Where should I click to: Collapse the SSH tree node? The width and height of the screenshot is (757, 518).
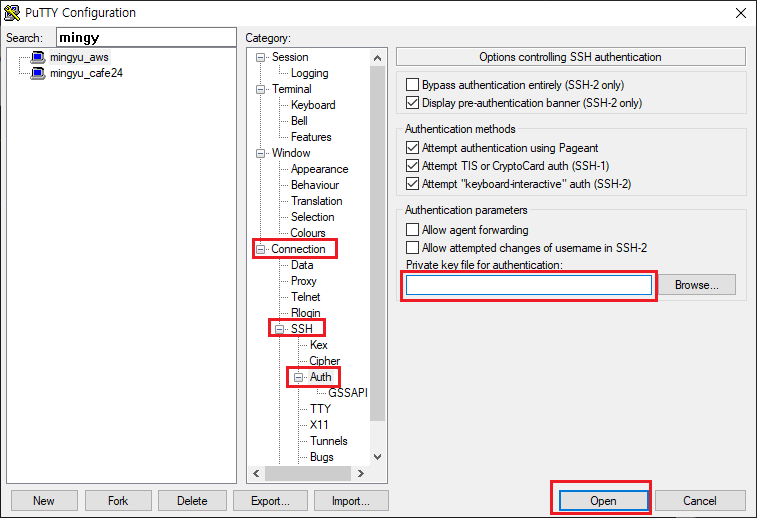coord(280,329)
